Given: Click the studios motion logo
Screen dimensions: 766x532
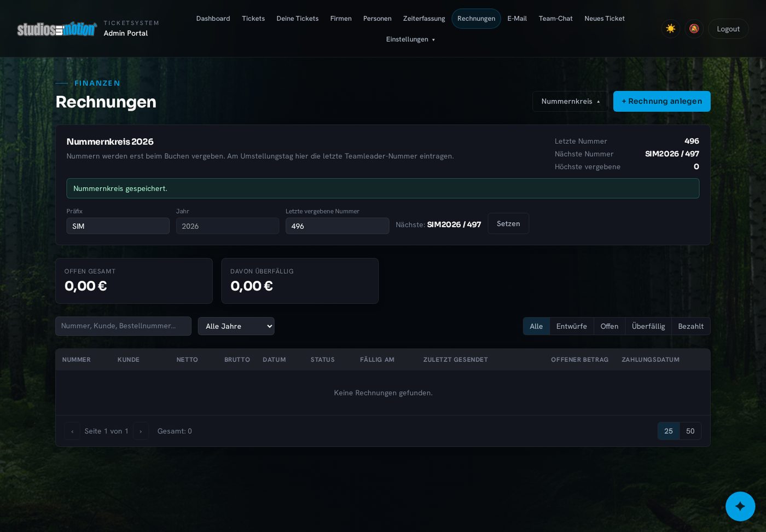Looking at the screenshot, I should 57,28.
